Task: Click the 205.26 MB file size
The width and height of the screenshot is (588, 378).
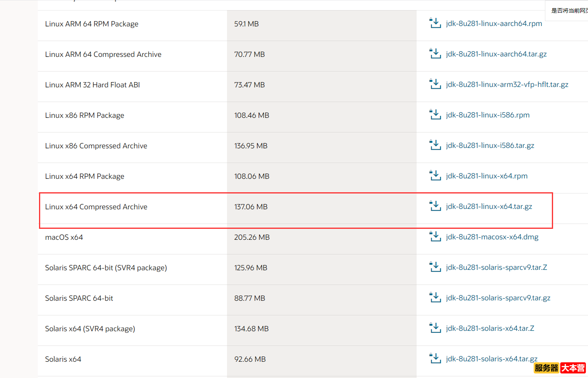Action: click(252, 237)
